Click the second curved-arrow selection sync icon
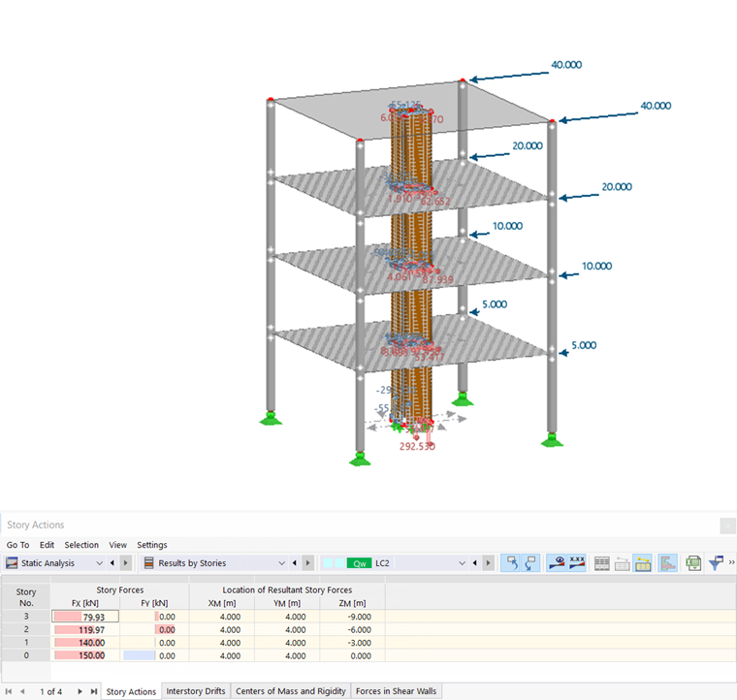Screen dimensions: 737x700 tap(530, 563)
